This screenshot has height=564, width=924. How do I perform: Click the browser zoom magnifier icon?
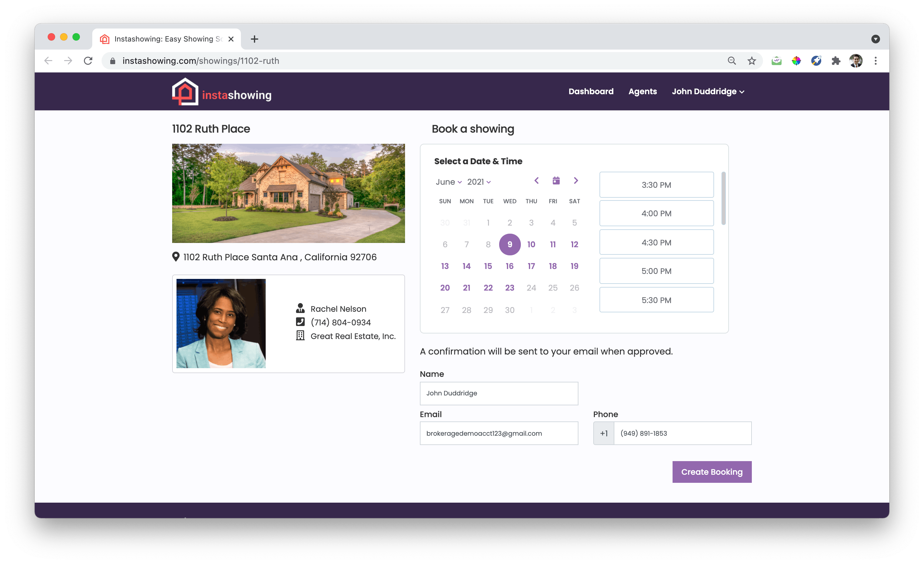click(732, 61)
